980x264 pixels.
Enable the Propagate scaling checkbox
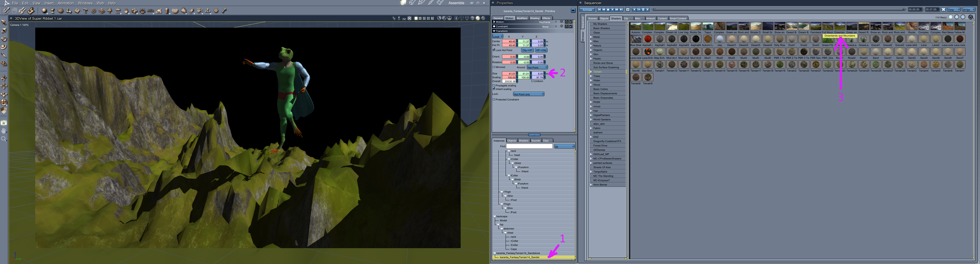494,85
